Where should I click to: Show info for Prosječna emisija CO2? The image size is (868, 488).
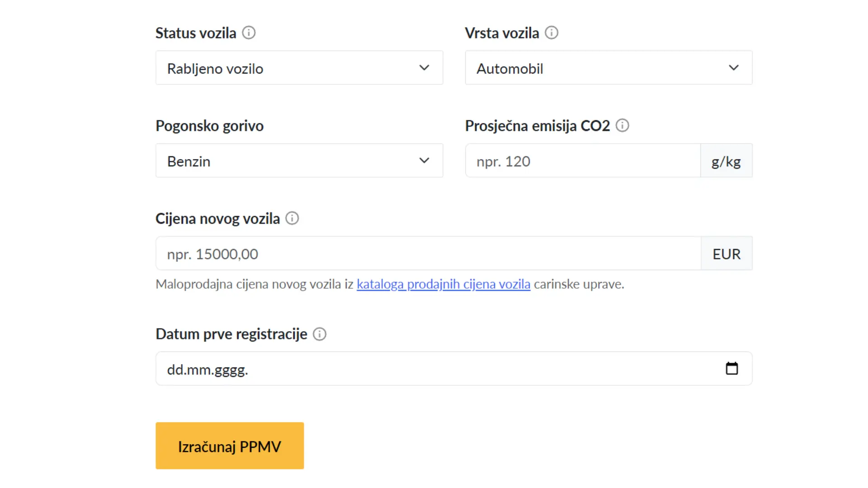point(622,126)
